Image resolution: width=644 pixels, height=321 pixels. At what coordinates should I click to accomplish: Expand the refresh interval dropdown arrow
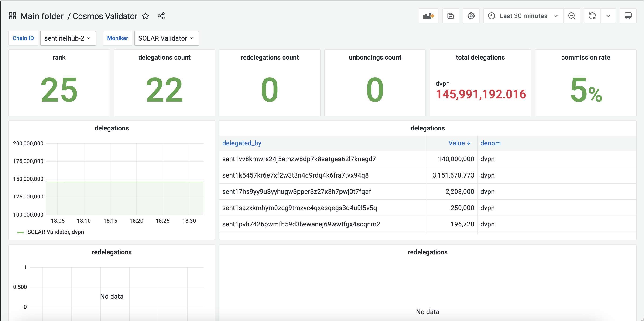tap(608, 16)
